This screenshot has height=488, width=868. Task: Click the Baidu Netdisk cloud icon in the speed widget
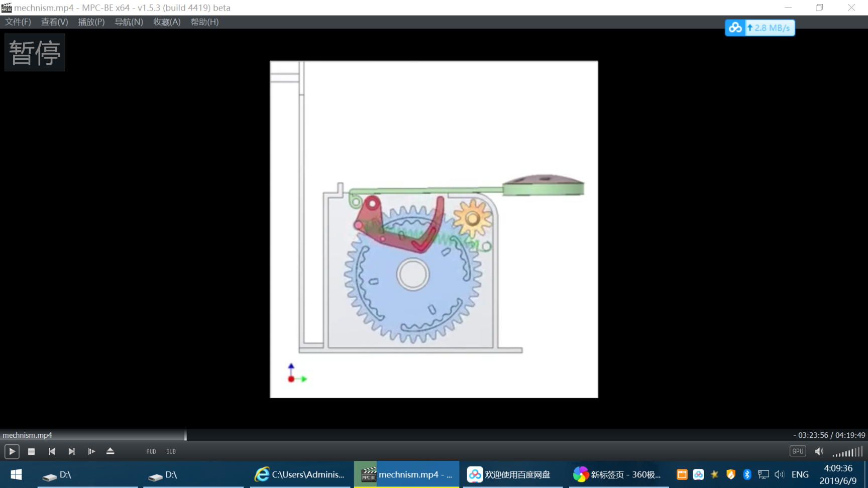[735, 28]
